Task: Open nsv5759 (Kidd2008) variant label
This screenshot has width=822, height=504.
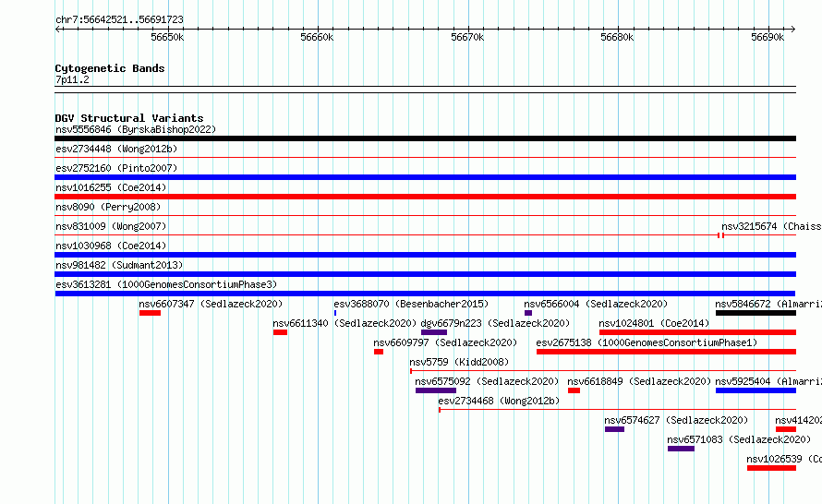Action: tap(459, 362)
